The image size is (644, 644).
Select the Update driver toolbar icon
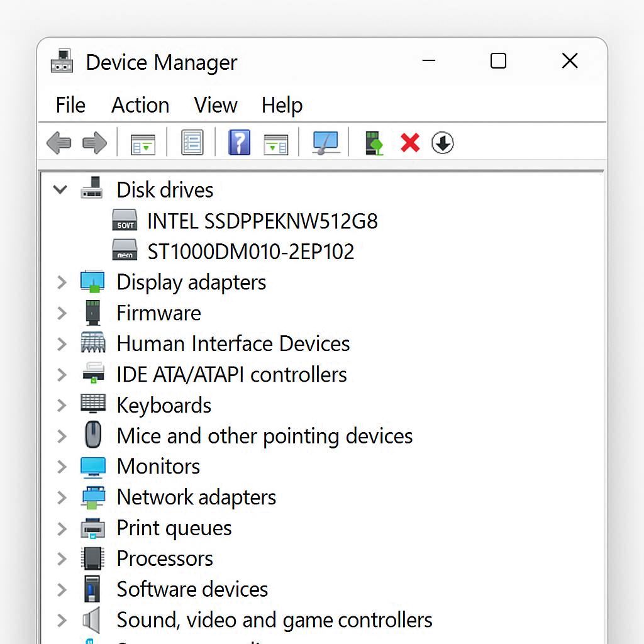(x=373, y=143)
